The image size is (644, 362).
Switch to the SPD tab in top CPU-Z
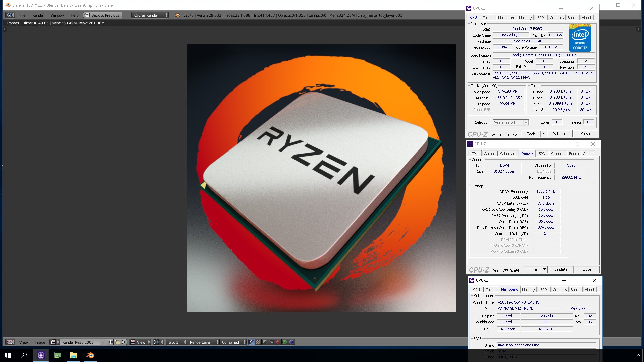tap(540, 18)
